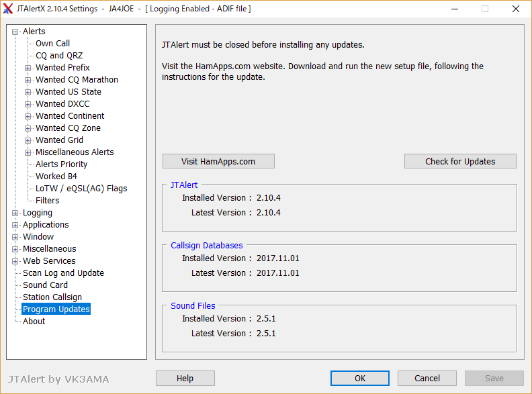Open the About page
The width and height of the screenshot is (532, 394).
click(34, 322)
